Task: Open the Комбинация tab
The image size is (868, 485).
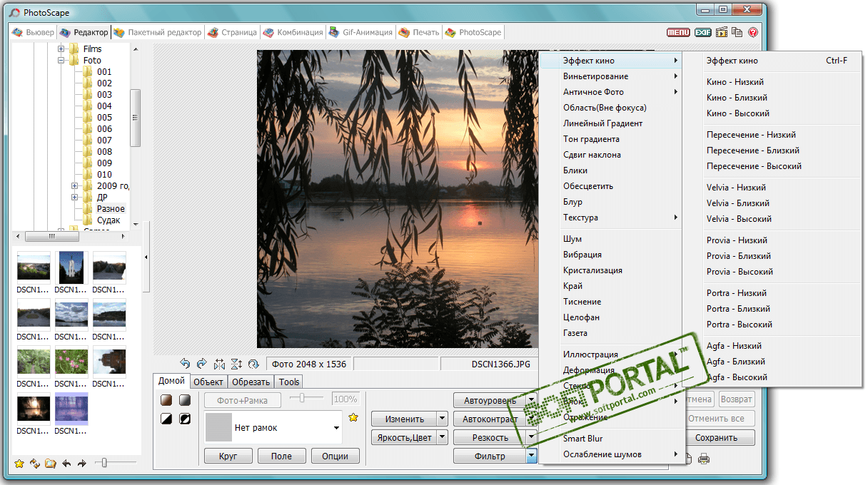Action: tap(293, 32)
